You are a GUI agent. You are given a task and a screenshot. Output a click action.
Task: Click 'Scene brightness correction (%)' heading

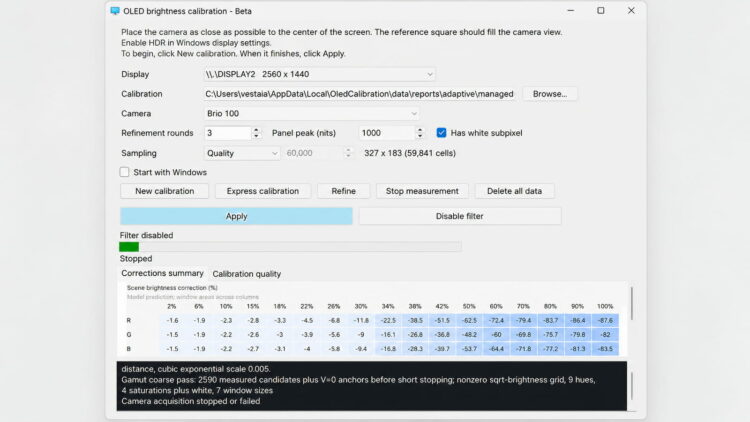click(172, 288)
